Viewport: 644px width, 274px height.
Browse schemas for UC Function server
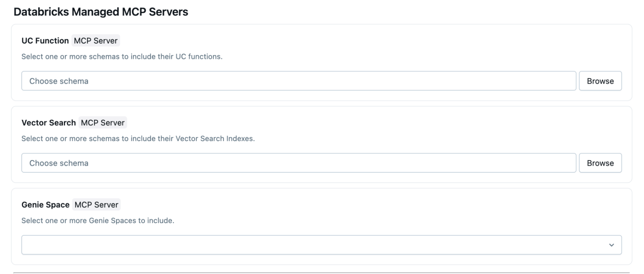pyautogui.click(x=600, y=81)
